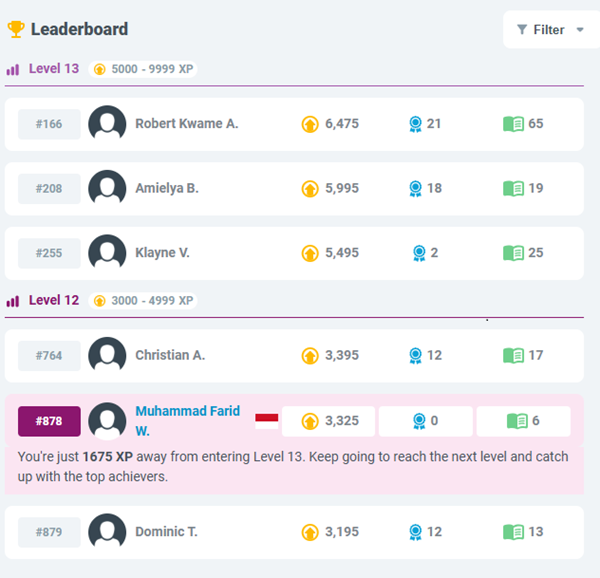Click the Leaderboard title
Image resolution: width=600 pixels, height=578 pixels.
point(79,29)
